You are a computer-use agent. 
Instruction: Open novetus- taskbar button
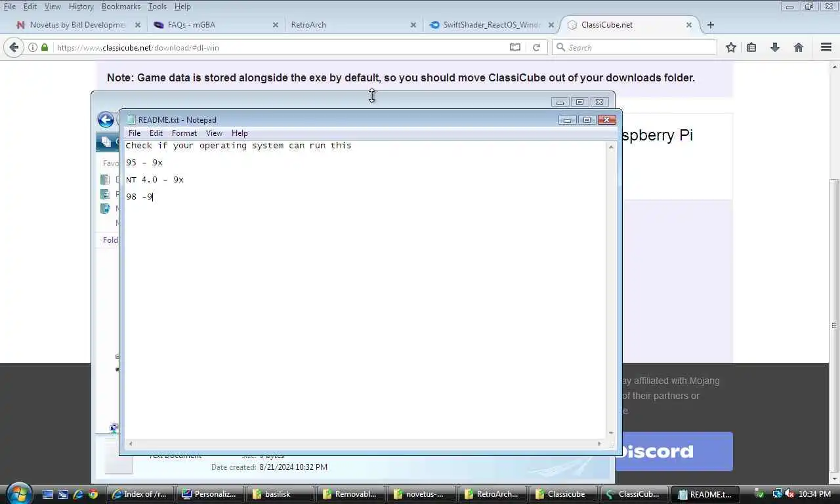pos(421,494)
